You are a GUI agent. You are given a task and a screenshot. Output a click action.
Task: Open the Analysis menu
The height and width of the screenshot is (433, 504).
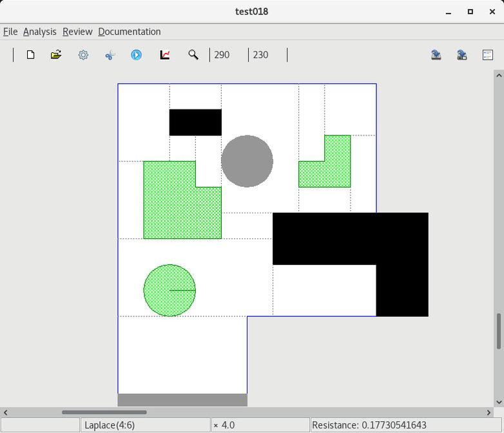[x=39, y=32]
